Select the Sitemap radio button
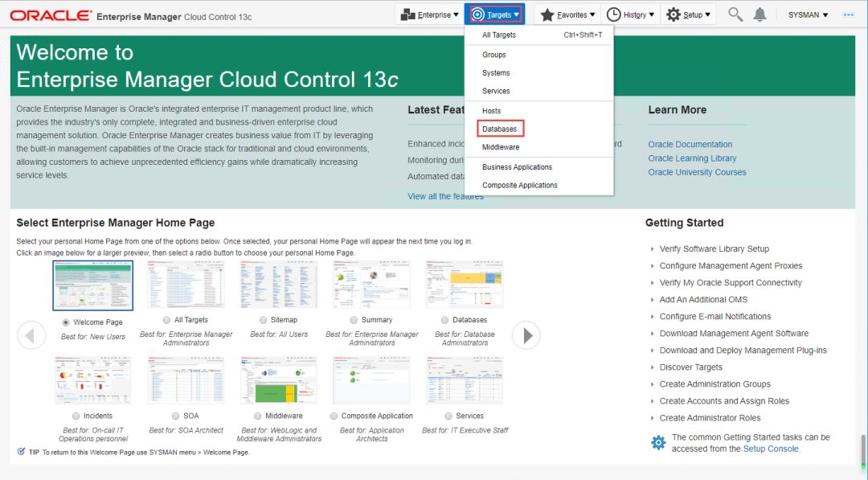868x480 pixels. pos(263,320)
